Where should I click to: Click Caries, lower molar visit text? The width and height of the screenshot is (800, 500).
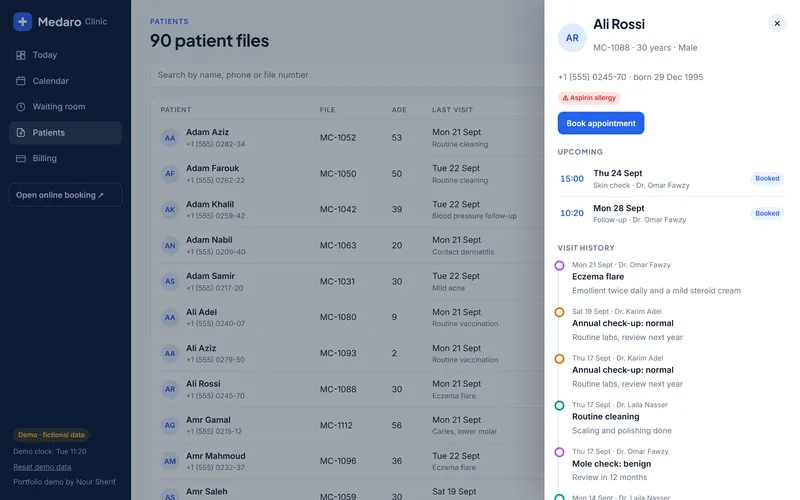[x=464, y=432]
